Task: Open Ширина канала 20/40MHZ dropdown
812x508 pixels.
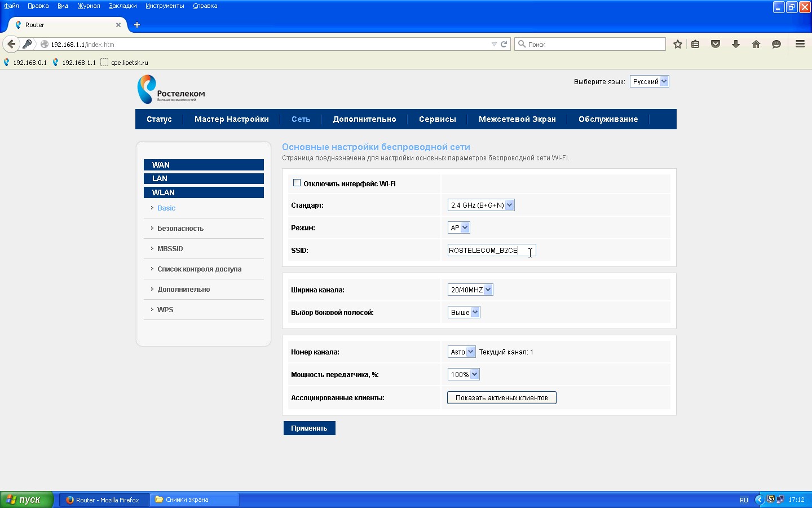Action: tap(470, 290)
